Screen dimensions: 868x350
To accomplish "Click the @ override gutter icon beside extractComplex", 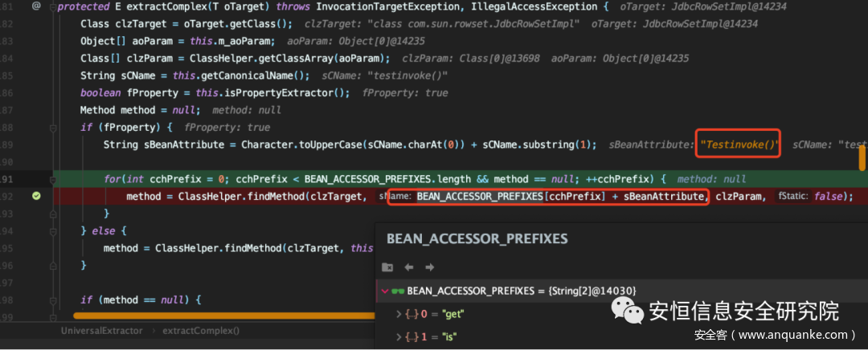I will click(x=36, y=6).
